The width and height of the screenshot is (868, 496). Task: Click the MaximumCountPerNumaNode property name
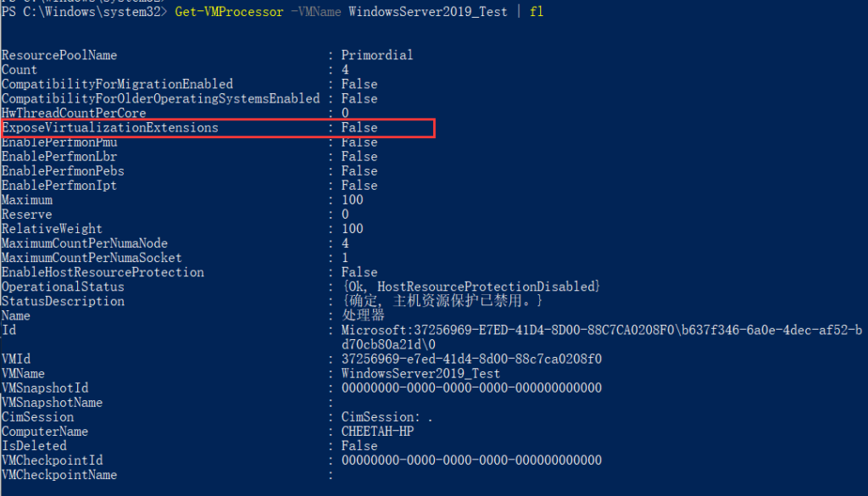(85, 243)
